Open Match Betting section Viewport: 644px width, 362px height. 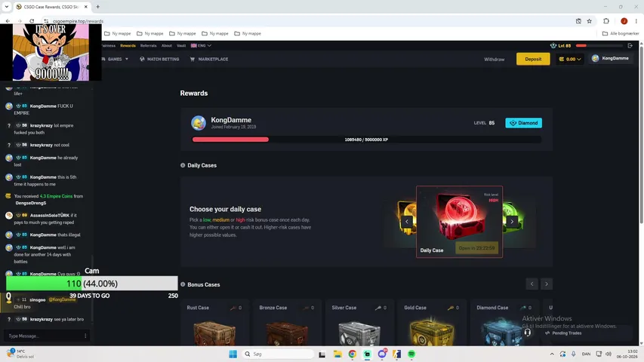click(x=159, y=59)
